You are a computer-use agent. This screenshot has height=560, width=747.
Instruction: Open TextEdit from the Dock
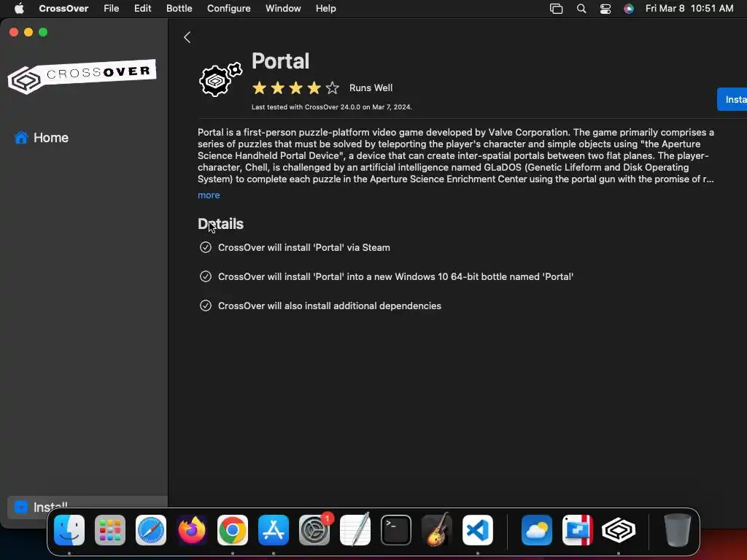click(355, 529)
